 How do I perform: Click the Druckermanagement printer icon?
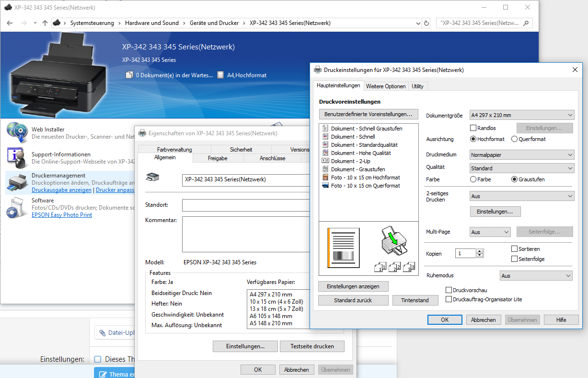17,183
